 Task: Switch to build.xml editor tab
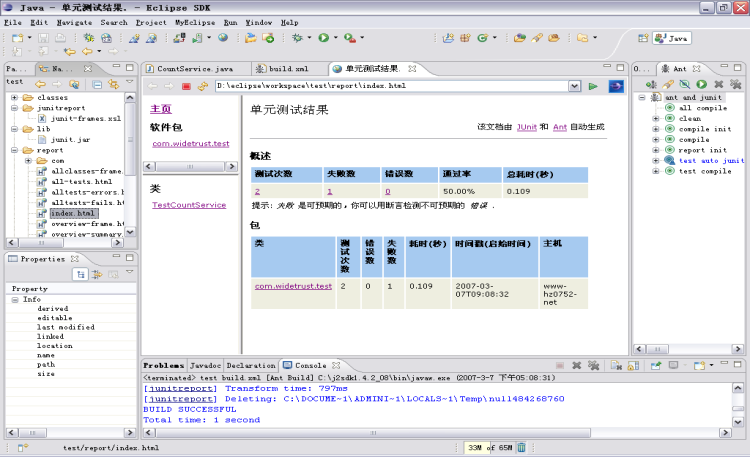coord(289,69)
